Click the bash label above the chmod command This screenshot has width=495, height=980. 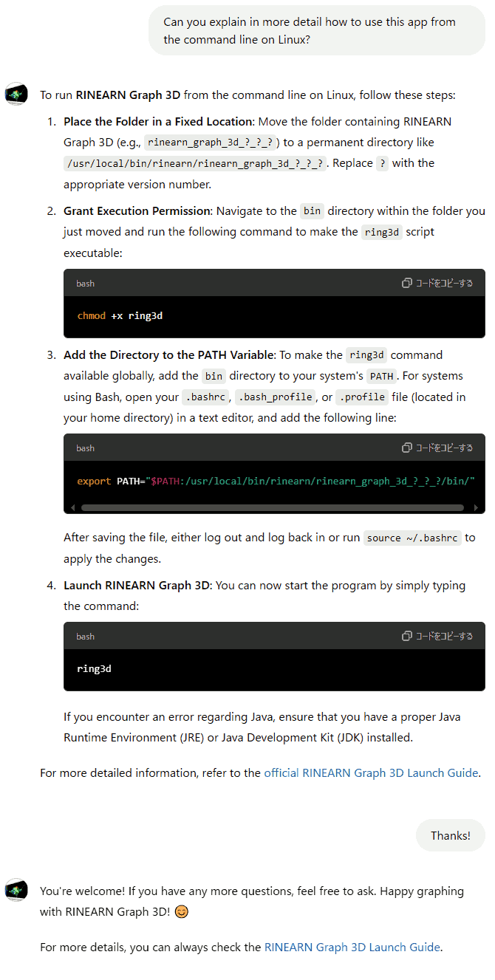[85, 284]
